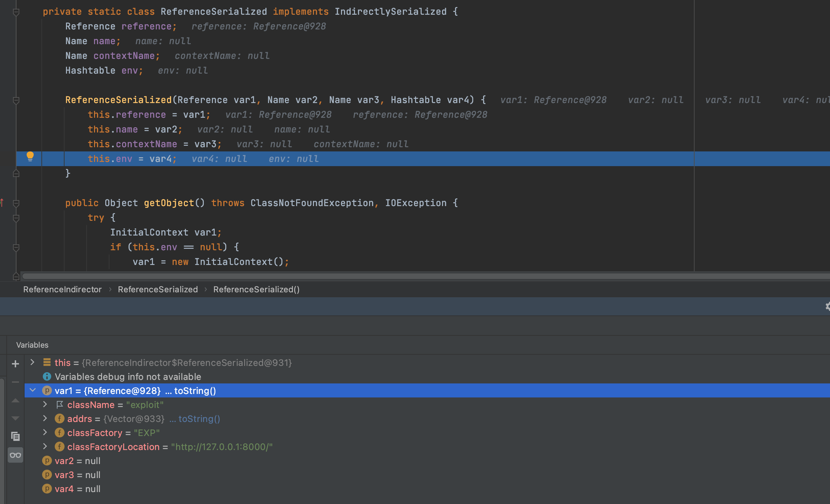Click the {Vector@933} value text

[134, 418]
